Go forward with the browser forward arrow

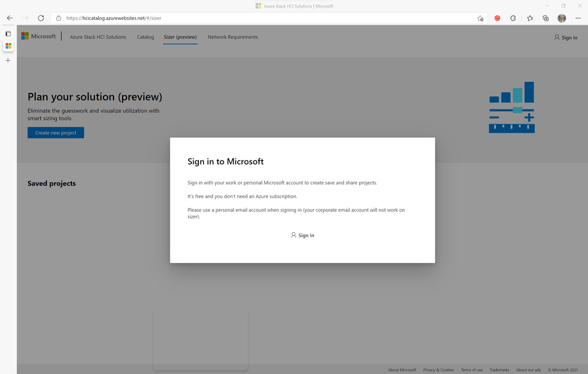tap(25, 18)
